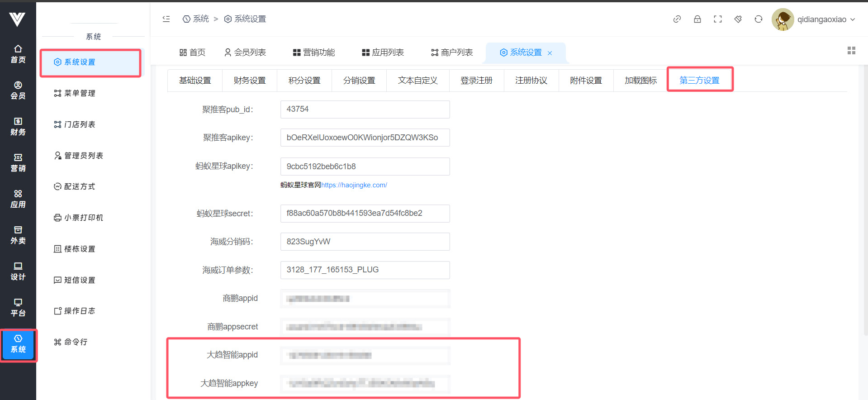Click the link icon in top toolbar
Screen dimensions: 868x400
click(677, 19)
